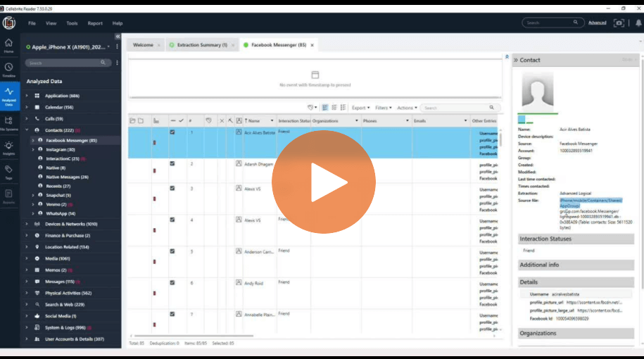Expand the Application (686) tree node

(x=27, y=96)
